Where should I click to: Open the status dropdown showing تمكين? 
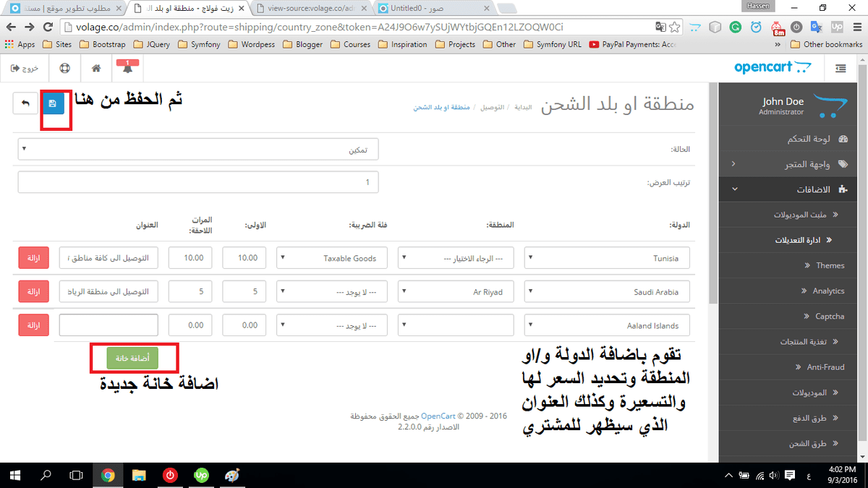pyautogui.click(x=197, y=150)
